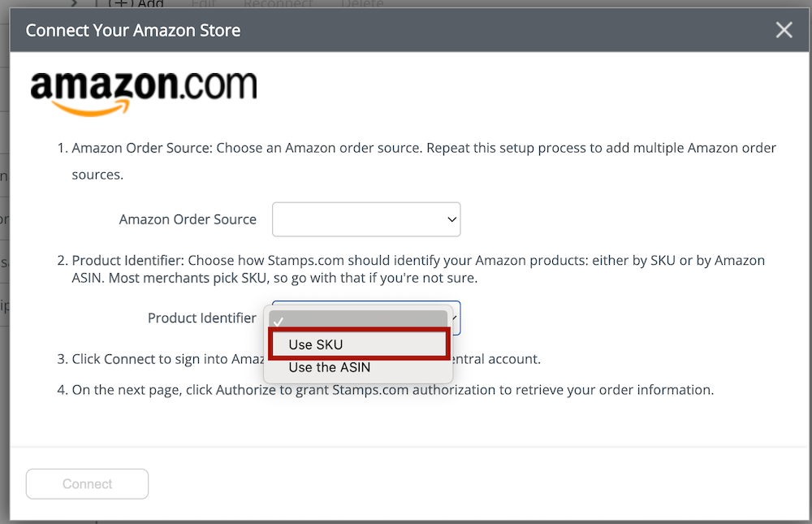Image resolution: width=812 pixels, height=524 pixels.
Task: Click the step 1 Amazon Order Source instructions
Action: click(x=423, y=149)
